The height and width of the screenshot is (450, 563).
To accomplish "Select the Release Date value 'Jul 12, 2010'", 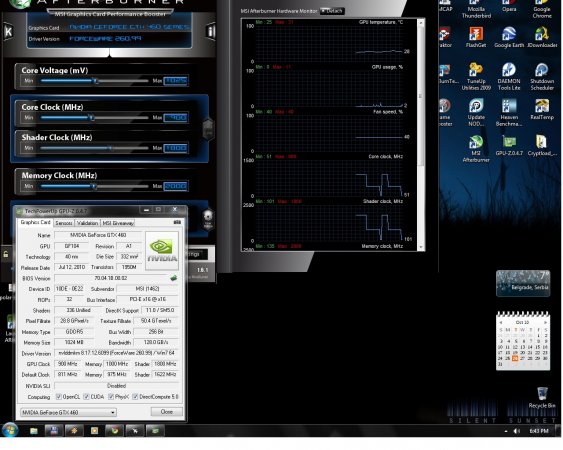I will pyautogui.click(x=71, y=268).
